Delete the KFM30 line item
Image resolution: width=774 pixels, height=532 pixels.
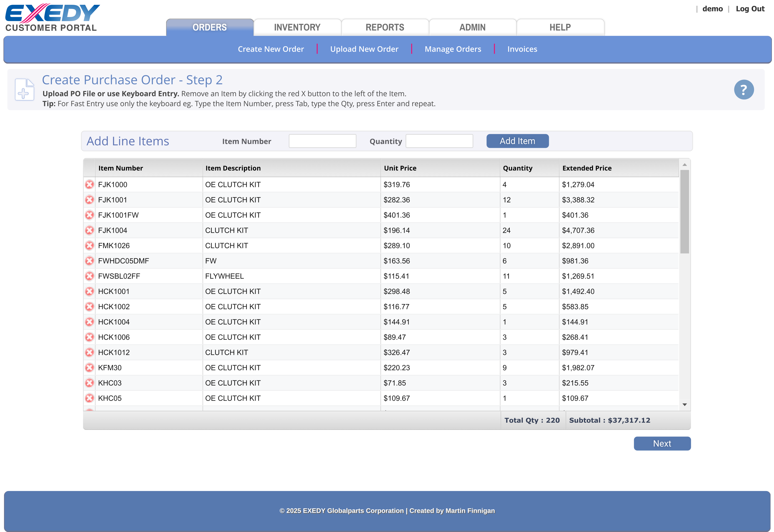(x=89, y=368)
